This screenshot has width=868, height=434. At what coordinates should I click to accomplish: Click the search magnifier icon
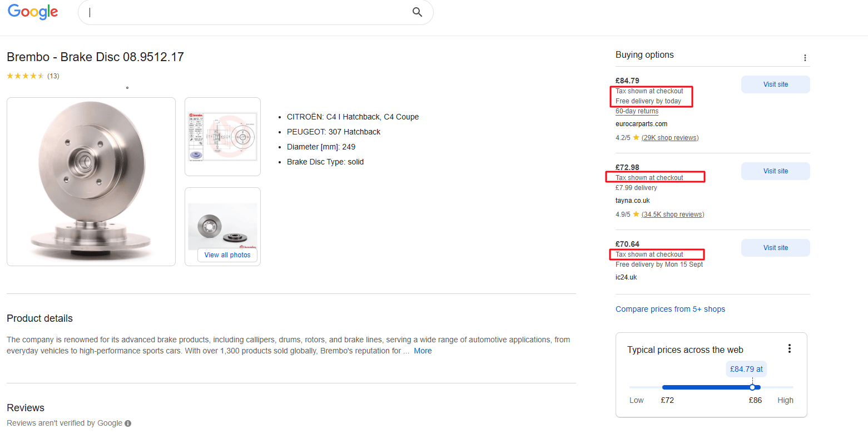[417, 12]
